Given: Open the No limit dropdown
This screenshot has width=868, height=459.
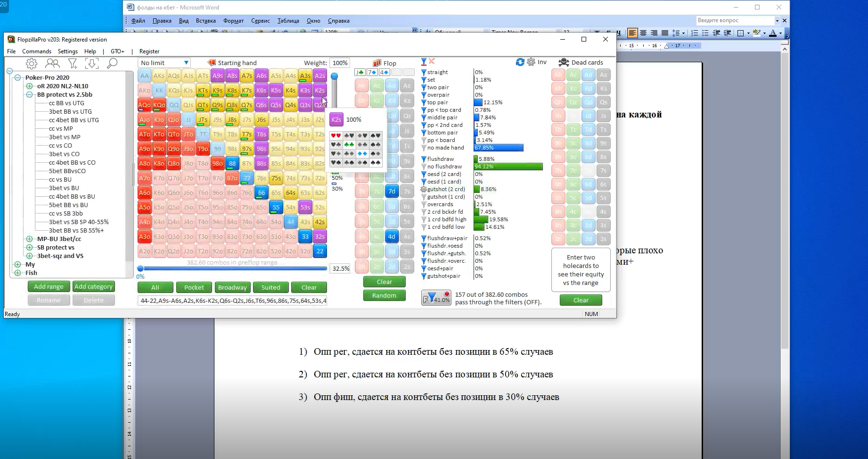Looking at the screenshot, I should 164,63.
